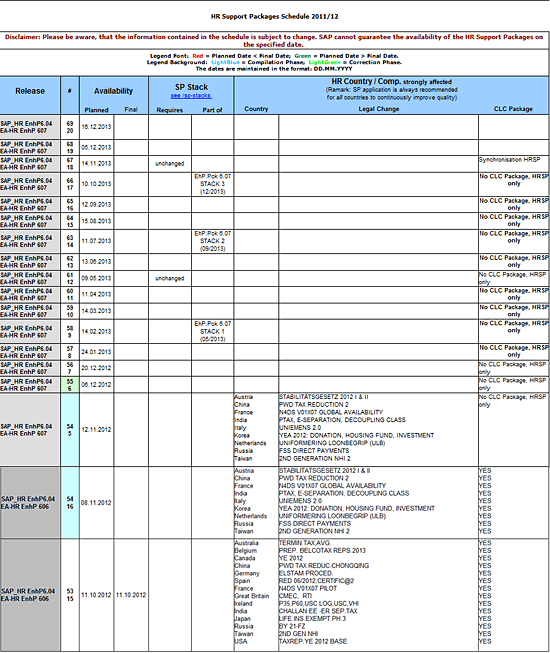Select the red Disclaimer paragraph
Screen dimensions: 550x653
coord(274,41)
